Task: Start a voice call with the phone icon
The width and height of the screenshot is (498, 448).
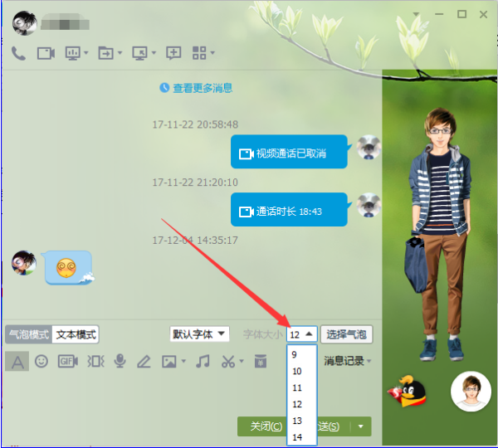Action: pyautogui.click(x=18, y=53)
